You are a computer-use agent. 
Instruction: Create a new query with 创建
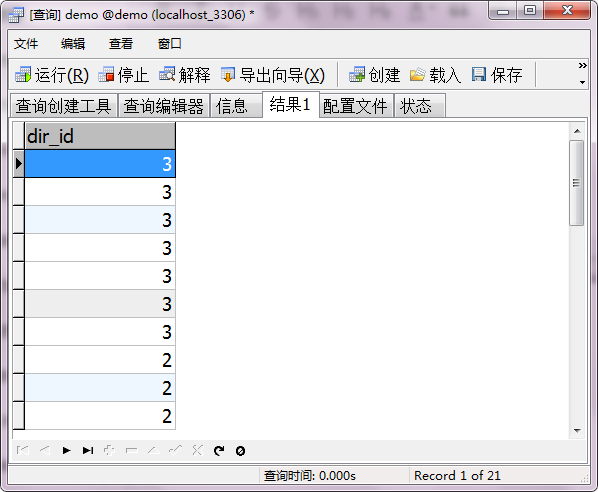click(x=375, y=75)
